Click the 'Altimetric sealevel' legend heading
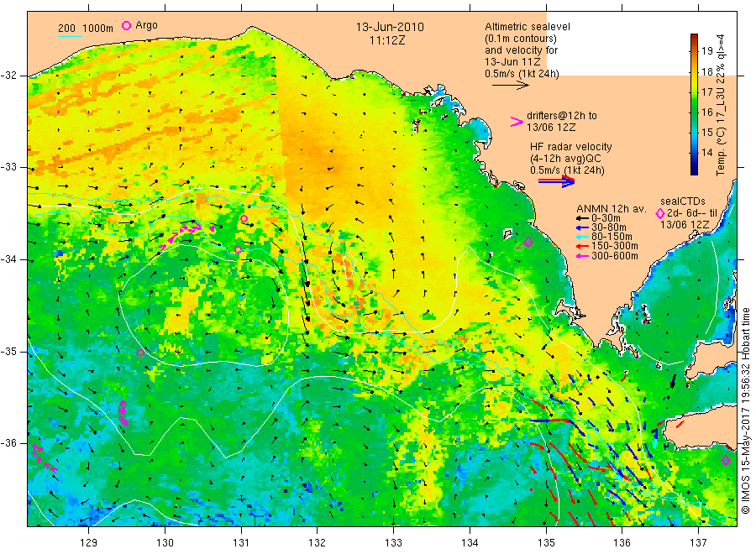This screenshot has height=554, width=756. [x=528, y=27]
